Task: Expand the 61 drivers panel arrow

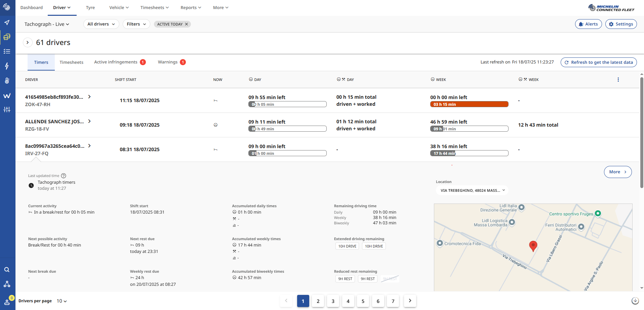Action: pyautogui.click(x=28, y=43)
